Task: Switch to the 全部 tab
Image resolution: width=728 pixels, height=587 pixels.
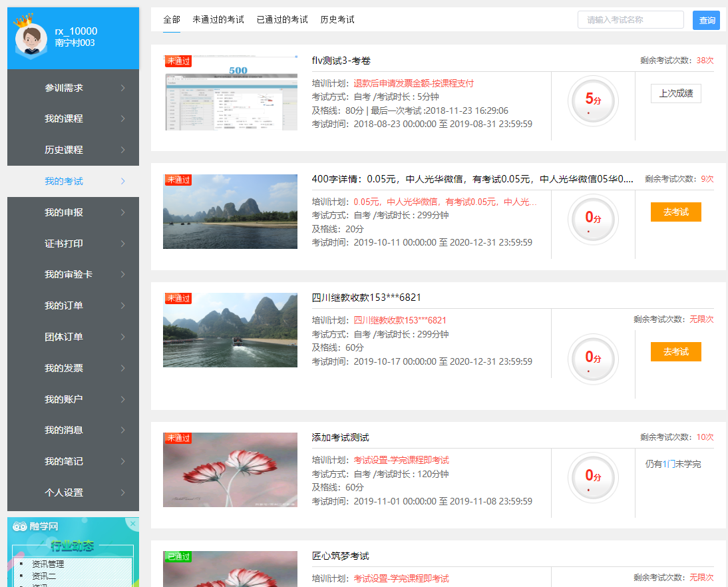Action: pos(172,19)
